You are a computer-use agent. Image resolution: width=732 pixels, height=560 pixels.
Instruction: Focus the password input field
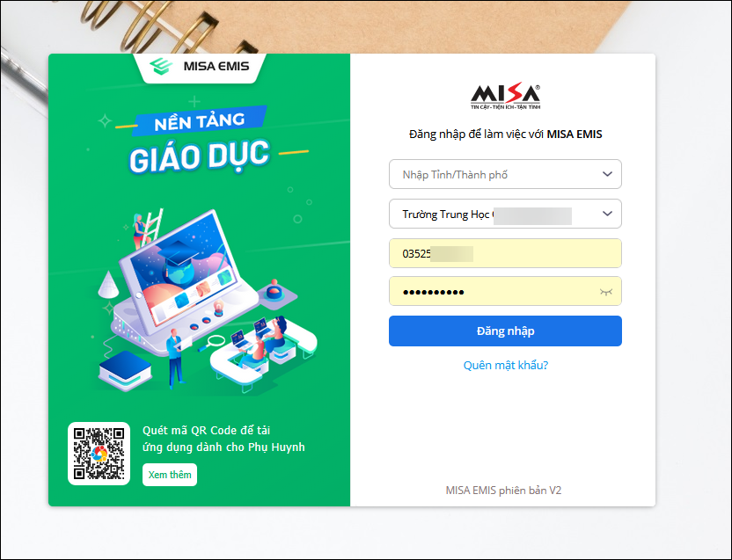pyautogui.click(x=505, y=291)
